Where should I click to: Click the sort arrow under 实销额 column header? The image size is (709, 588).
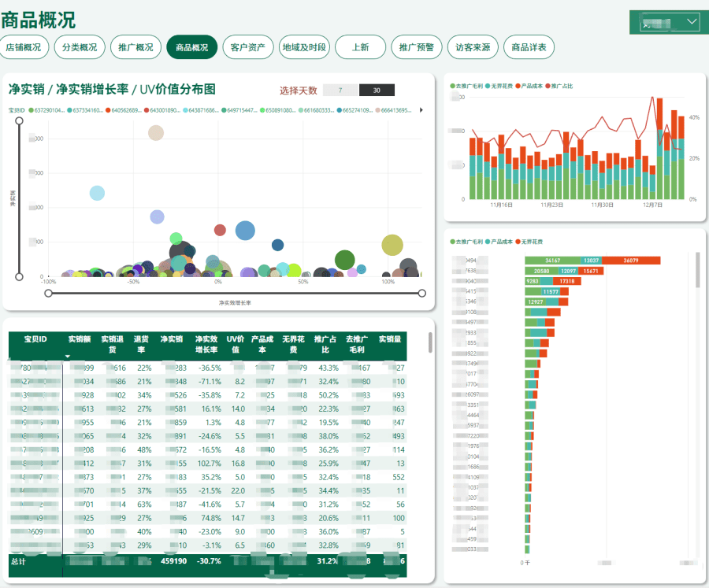pyautogui.click(x=69, y=357)
